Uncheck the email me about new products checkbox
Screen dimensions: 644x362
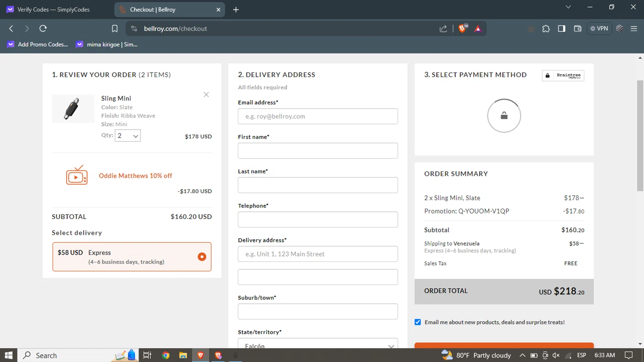418,322
